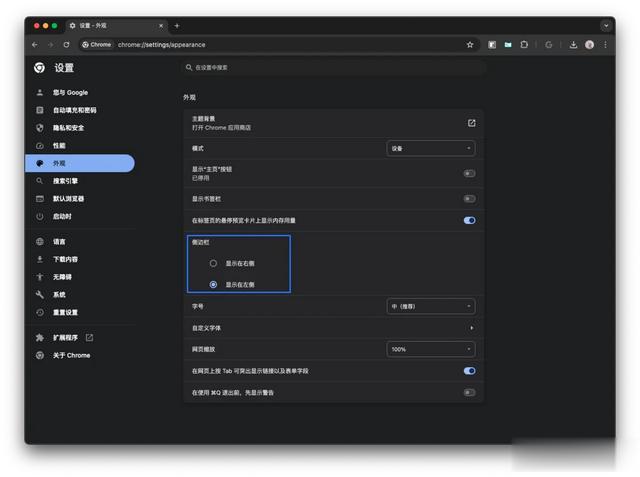Screen dimensions: 640x477
Task: Open 关于 Chrome page
Action: [80, 355]
